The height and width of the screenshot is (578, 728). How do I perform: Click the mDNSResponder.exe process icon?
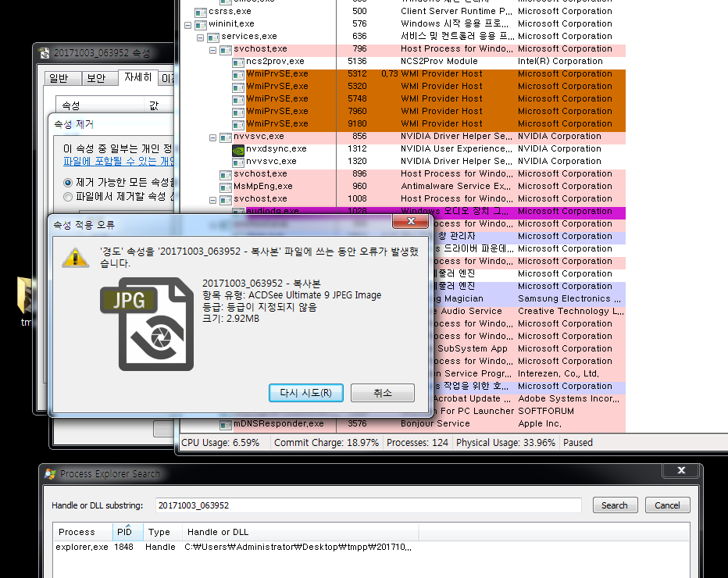click(x=227, y=424)
